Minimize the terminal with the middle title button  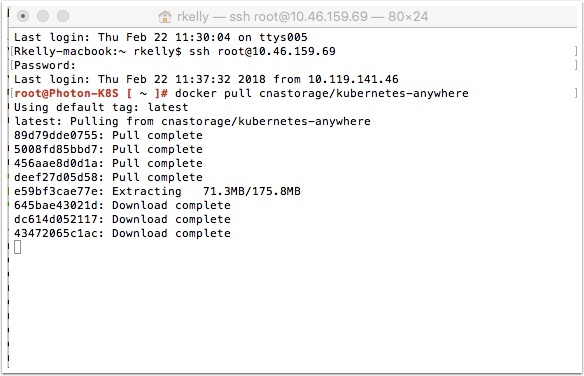[x=43, y=16]
